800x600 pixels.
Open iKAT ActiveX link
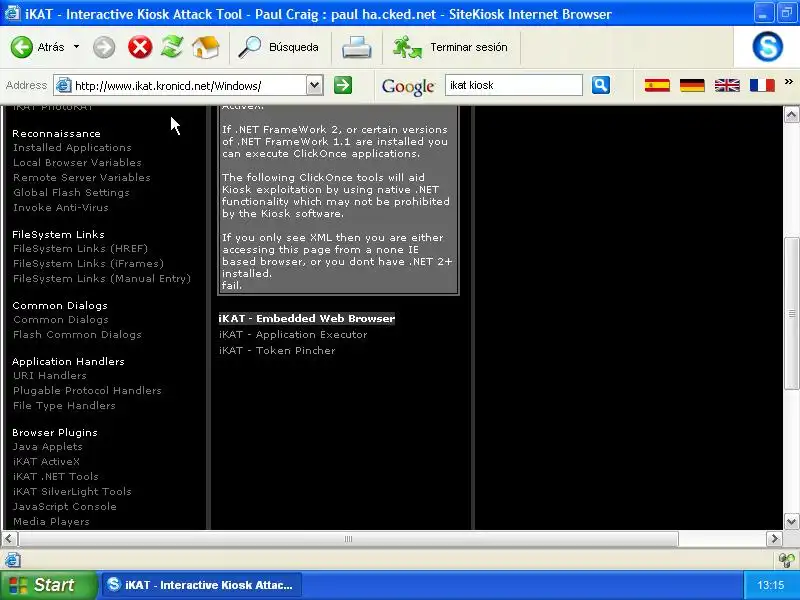pos(46,461)
